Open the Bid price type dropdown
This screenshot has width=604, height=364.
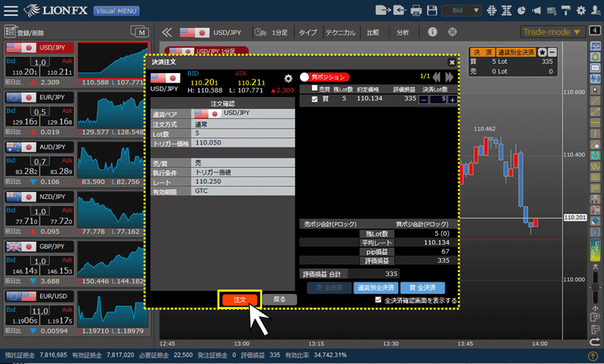point(461,10)
